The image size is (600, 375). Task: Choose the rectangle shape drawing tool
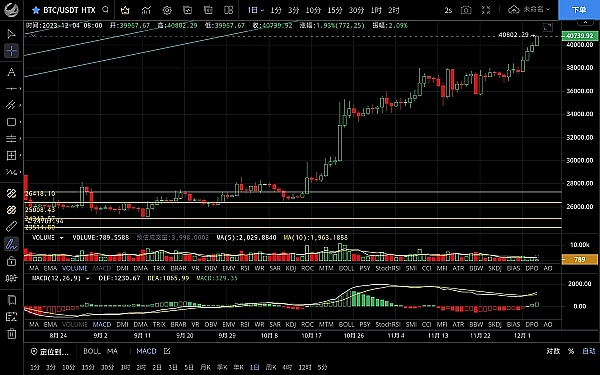[11, 122]
